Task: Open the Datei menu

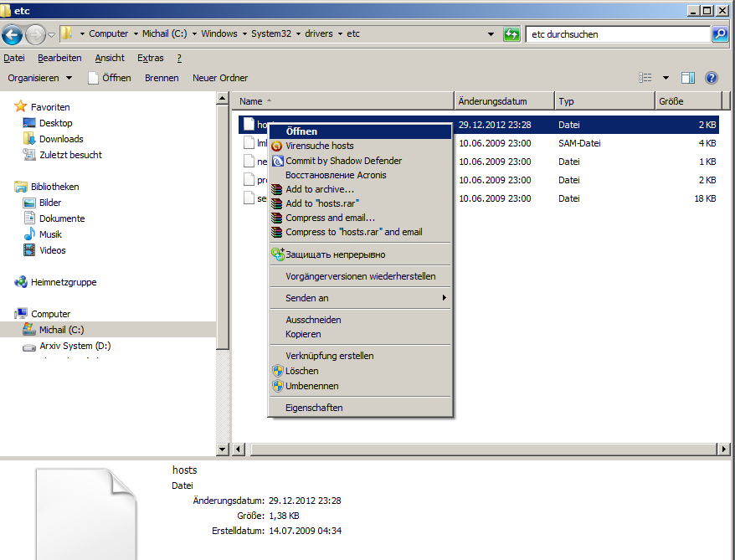Action: pos(14,58)
